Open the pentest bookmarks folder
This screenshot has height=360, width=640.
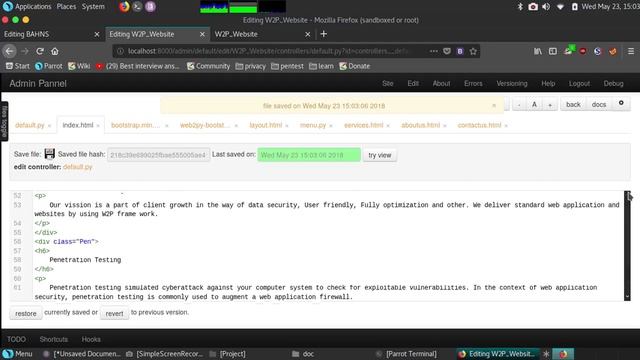(287, 66)
